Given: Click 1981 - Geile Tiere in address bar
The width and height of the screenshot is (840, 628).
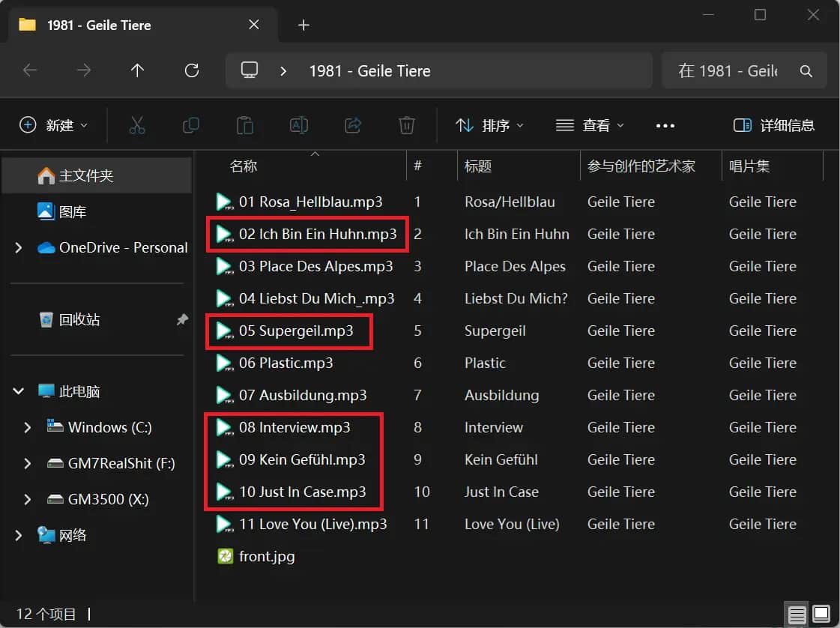Looking at the screenshot, I should (x=369, y=70).
